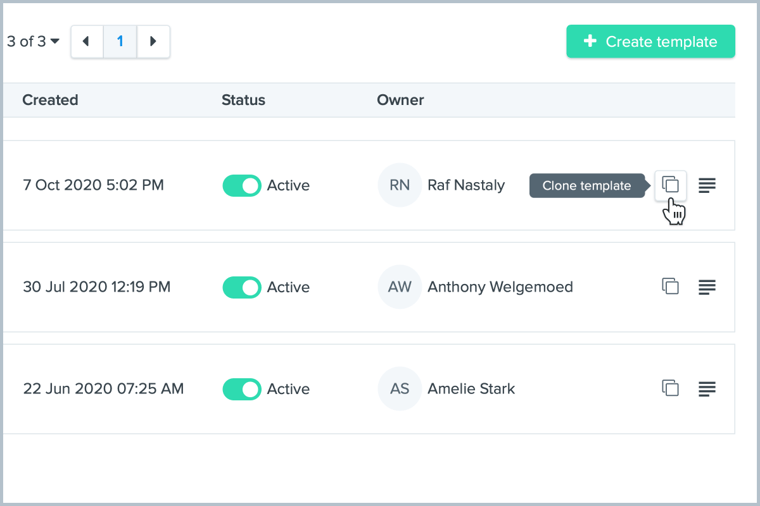Open details menu for Amelie Stark's row
The height and width of the screenshot is (506, 760).
coord(707,388)
